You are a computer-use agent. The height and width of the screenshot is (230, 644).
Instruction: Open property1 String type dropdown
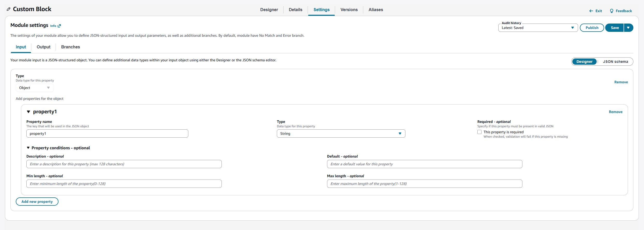click(x=341, y=133)
